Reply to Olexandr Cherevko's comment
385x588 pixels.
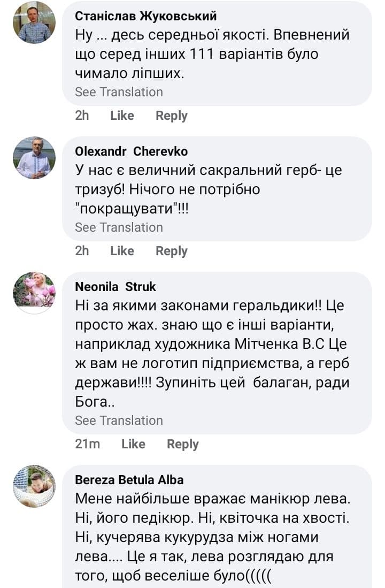click(x=171, y=251)
